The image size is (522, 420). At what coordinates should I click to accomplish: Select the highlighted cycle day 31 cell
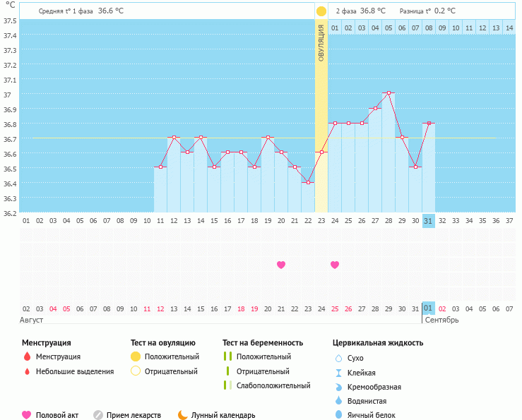point(429,221)
